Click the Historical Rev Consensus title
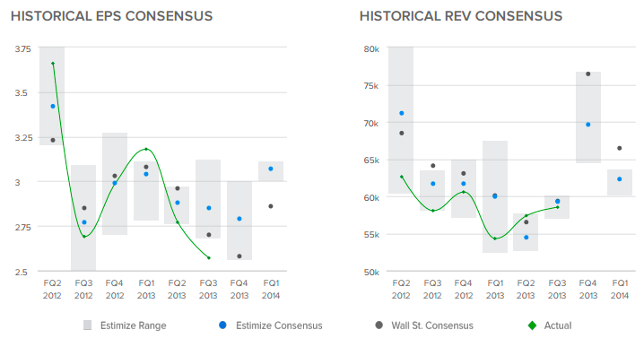Screen dimensions: 644x347 pos(461,16)
